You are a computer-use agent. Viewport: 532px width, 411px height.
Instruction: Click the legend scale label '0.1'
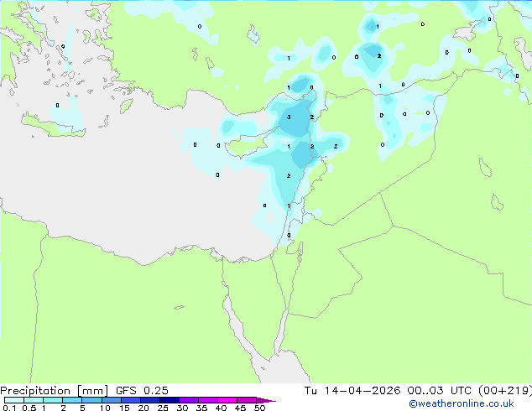pyautogui.click(x=9, y=408)
